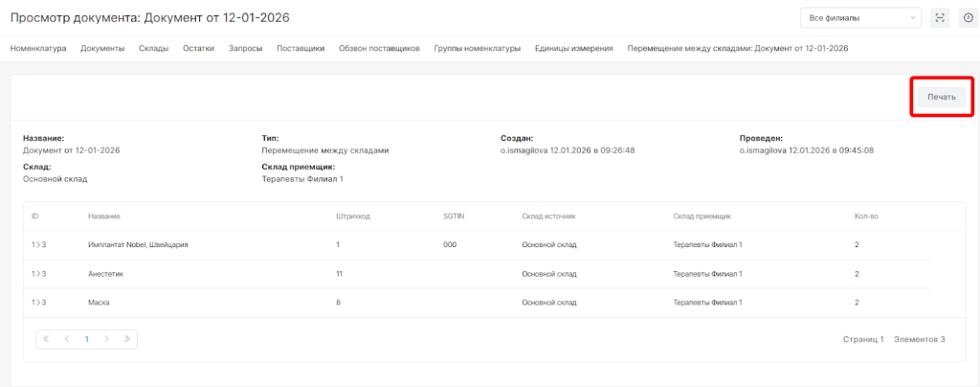The image size is (980, 387).
Task: Switch to the Документы tab
Action: pos(102,48)
